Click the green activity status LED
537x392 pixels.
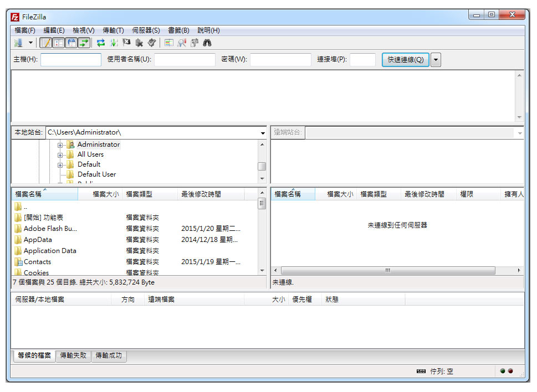click(x=503, y=371)
